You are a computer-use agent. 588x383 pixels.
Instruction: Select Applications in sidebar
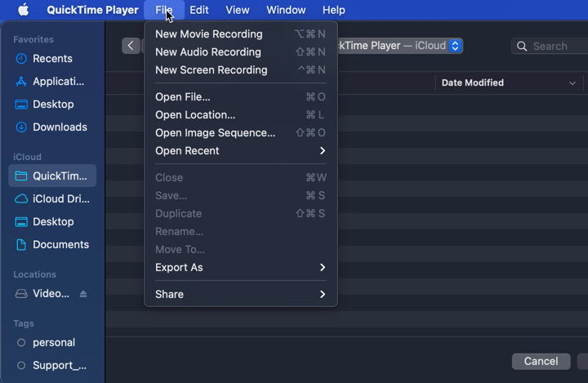pyautogui.click(x=52, y=82)
